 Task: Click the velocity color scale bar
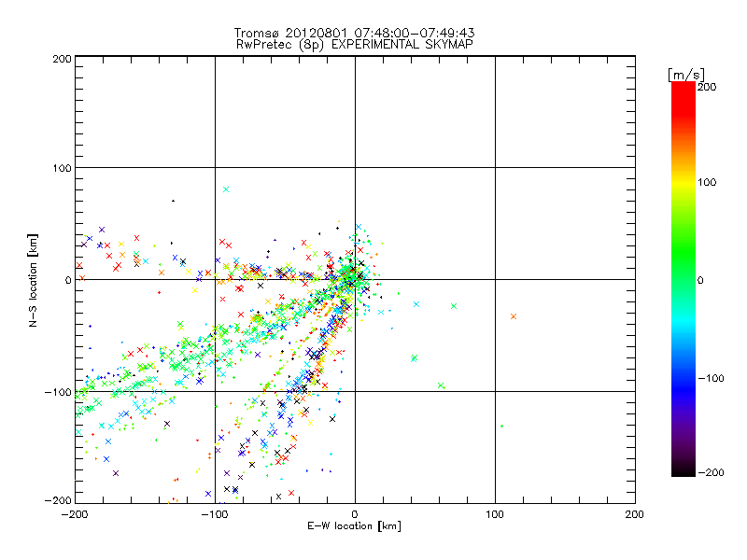684,279
